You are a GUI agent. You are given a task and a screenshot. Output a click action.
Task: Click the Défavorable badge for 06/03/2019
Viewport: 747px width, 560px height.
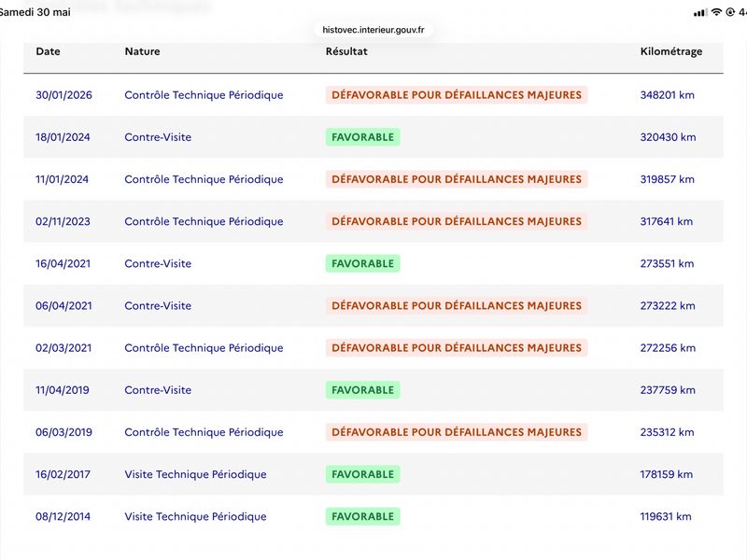click(457, 432)
